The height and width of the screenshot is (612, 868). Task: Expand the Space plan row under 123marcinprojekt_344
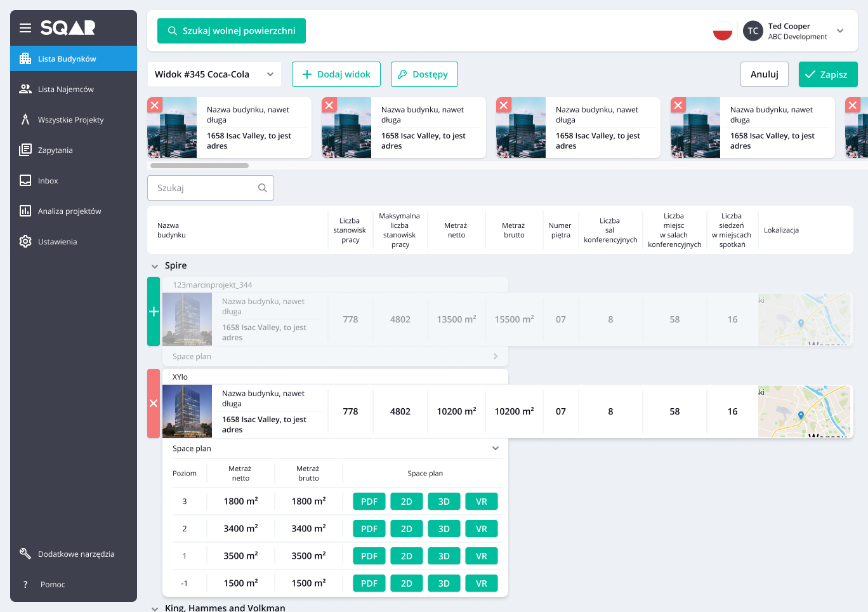[x=496, y=357]
